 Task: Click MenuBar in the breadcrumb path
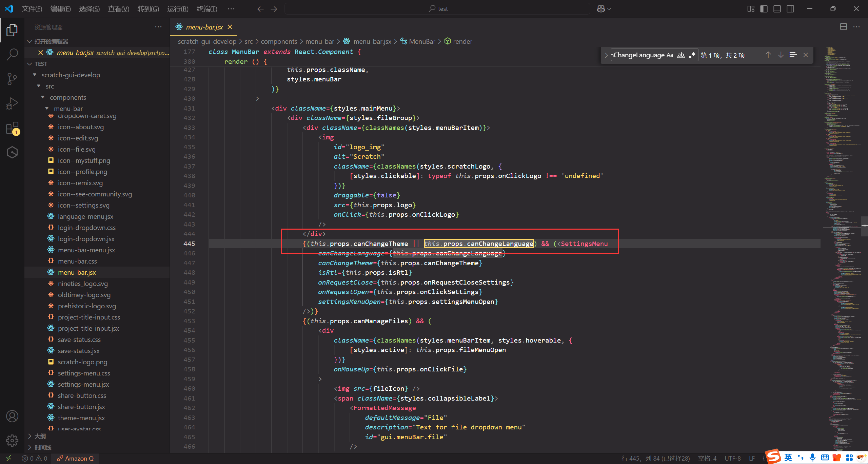point(422,41)
